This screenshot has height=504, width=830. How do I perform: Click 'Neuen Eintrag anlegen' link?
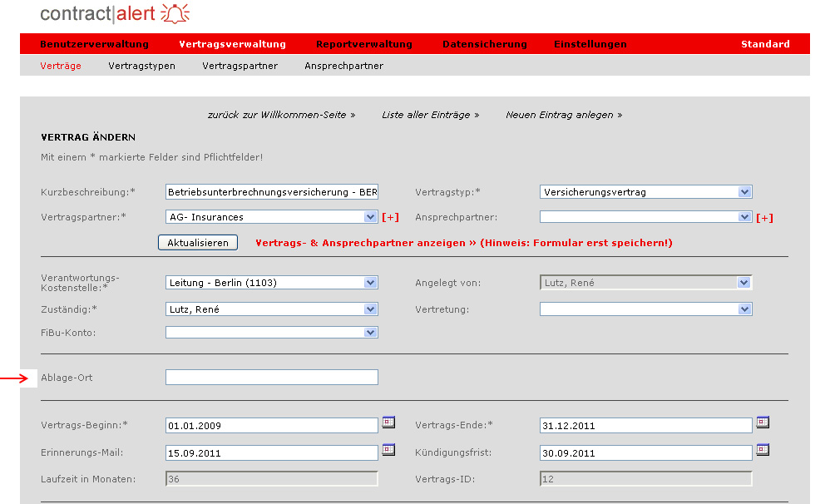tap(563, 115)
